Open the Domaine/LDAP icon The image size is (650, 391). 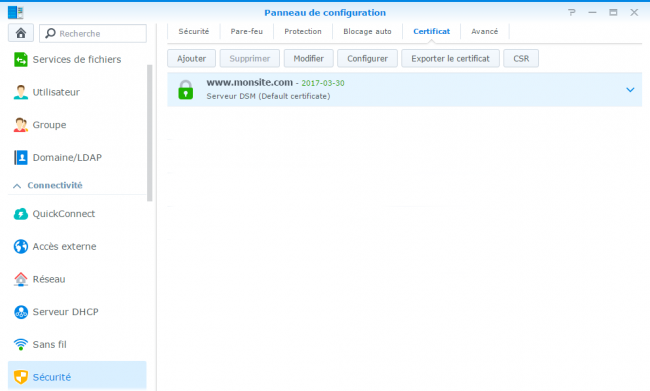click(x=21, y=158)
